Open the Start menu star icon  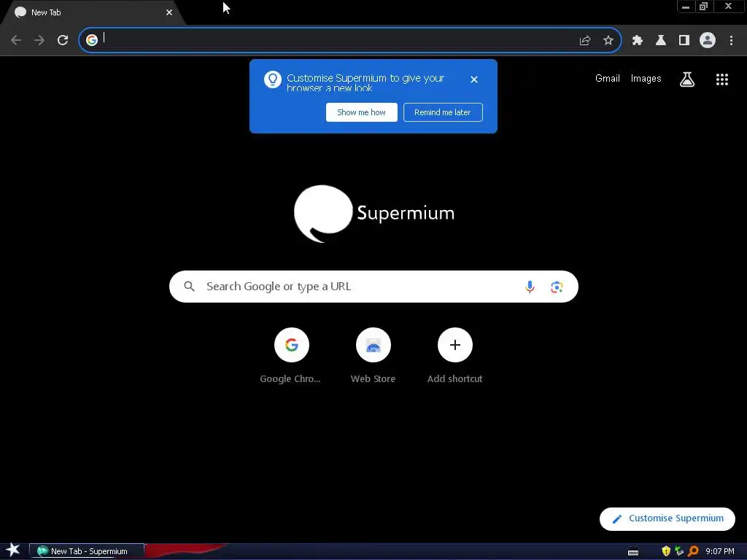click(x=12, y=551)
